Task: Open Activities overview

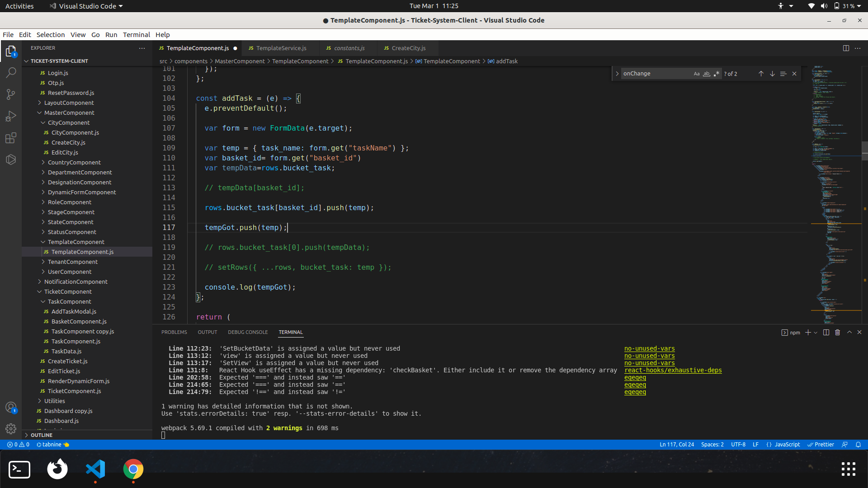Action: point(19,6)
